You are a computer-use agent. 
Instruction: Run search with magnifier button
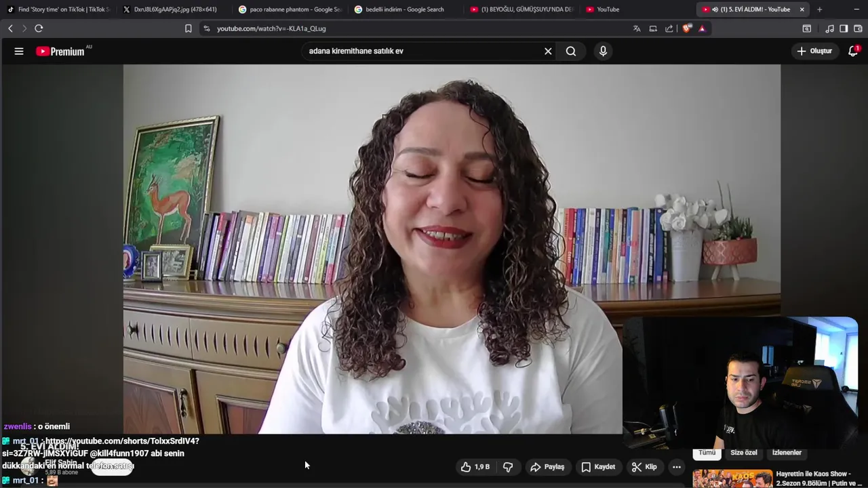[x=571, y=51]
